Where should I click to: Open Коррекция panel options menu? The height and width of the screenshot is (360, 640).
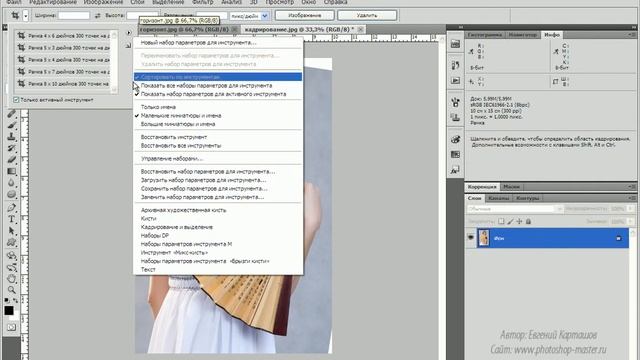click(x=632, y=187)
